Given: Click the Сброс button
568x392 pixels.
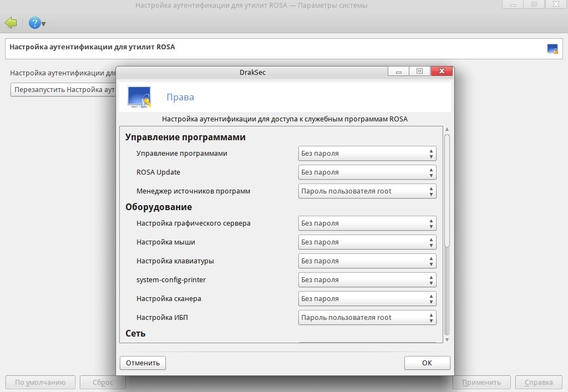Looking at the screenshot, I should click(103, 382).
